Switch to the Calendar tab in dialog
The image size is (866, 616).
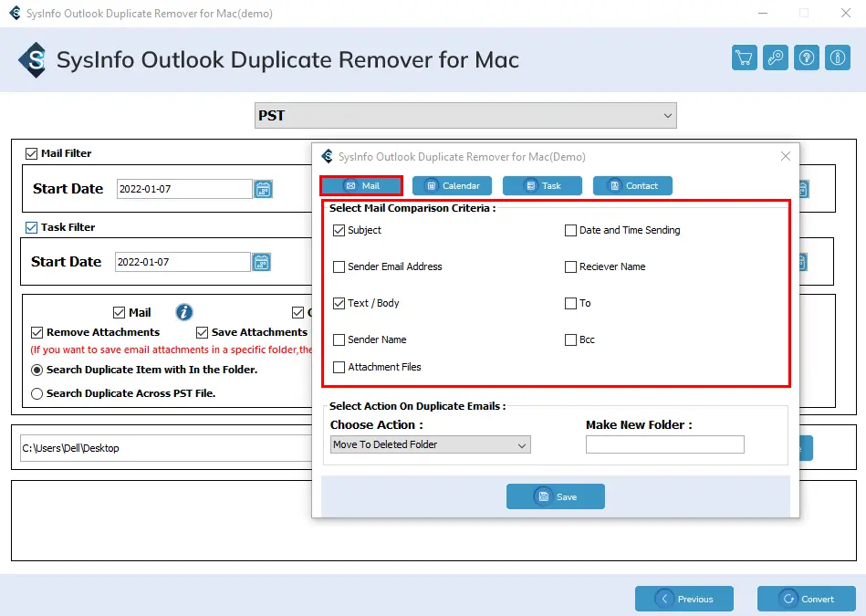pos(452,185)
